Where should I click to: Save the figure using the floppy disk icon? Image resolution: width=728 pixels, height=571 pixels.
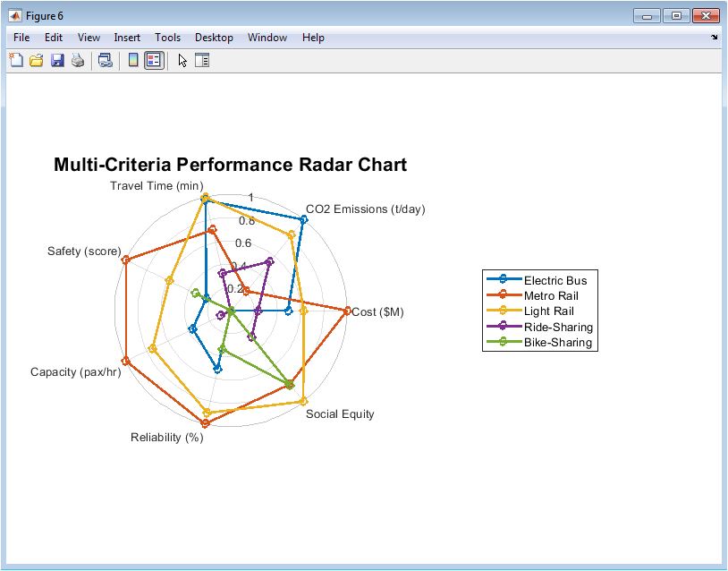[57, 60]
